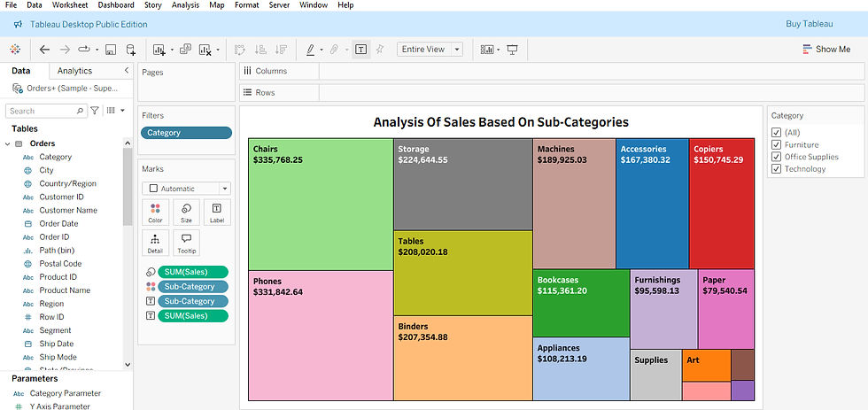
Task: Open the new worksheet dropdown arrow
Action: [172, 50]
